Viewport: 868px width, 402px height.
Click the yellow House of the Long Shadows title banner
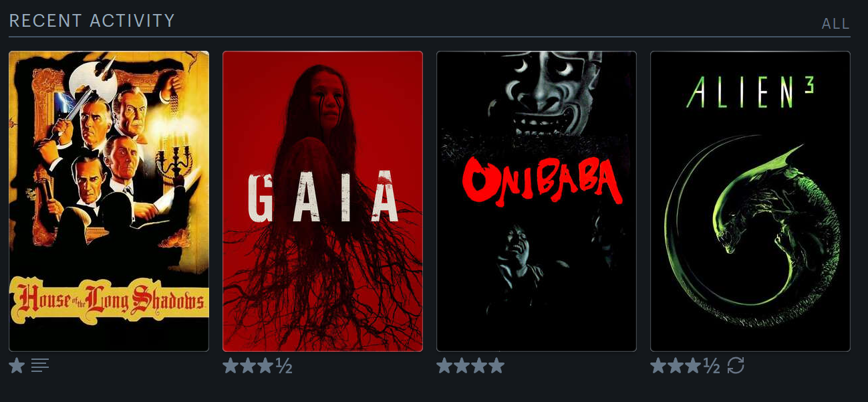point(108,302)
